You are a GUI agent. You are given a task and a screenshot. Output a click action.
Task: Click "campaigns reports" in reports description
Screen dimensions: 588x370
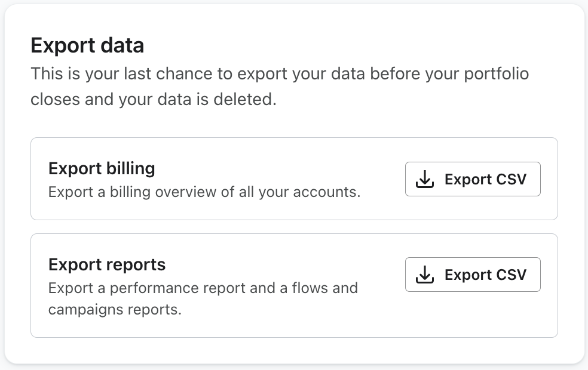(114, 310)
